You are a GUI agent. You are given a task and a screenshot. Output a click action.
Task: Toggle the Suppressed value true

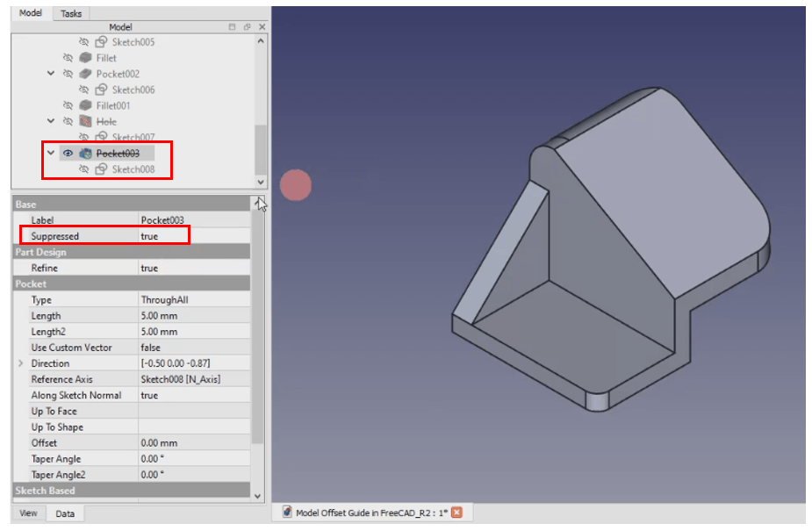(194, 236)
